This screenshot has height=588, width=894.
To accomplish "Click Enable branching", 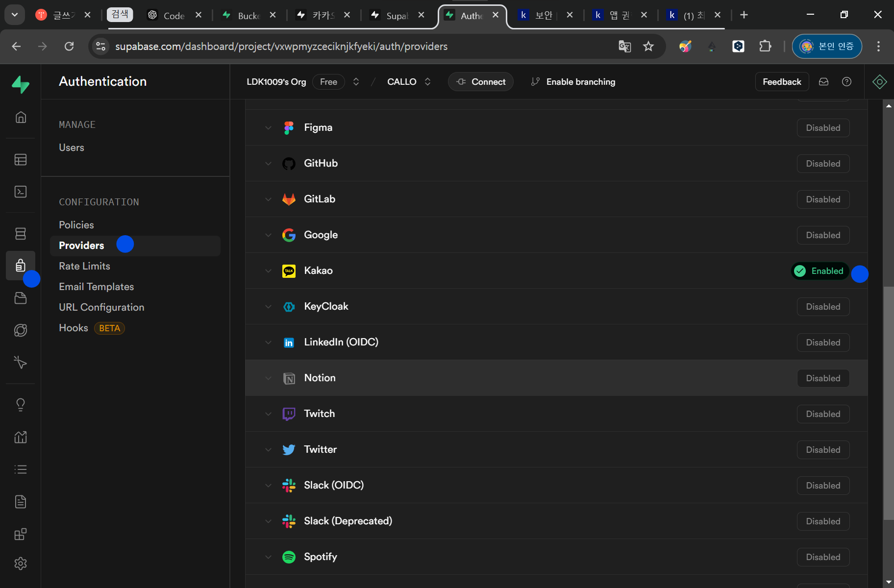I will [x=573, y=82].
